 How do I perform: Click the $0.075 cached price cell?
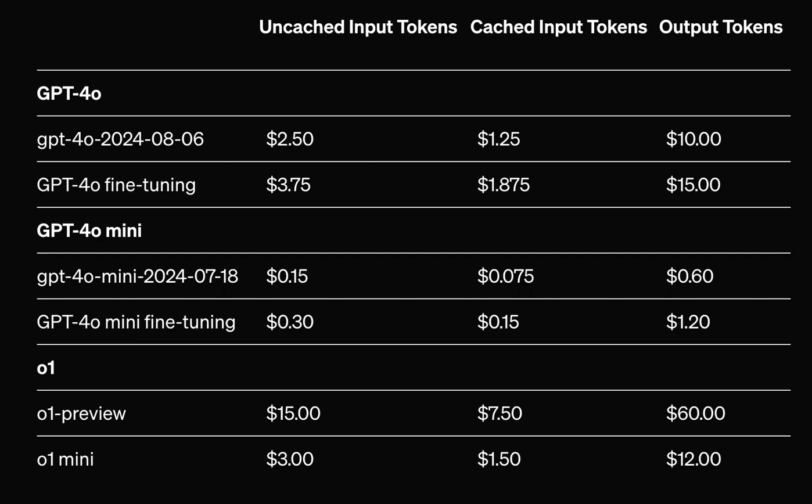pos(505,276)
